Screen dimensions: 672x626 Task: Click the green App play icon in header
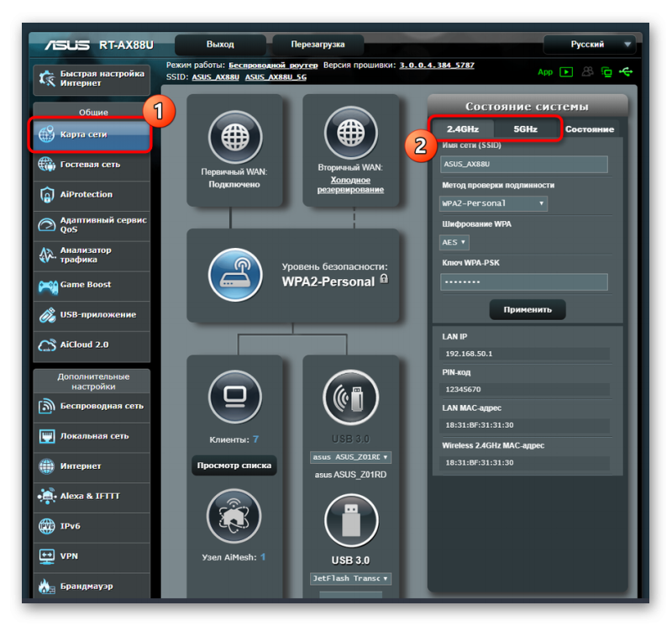coord(565,72)
